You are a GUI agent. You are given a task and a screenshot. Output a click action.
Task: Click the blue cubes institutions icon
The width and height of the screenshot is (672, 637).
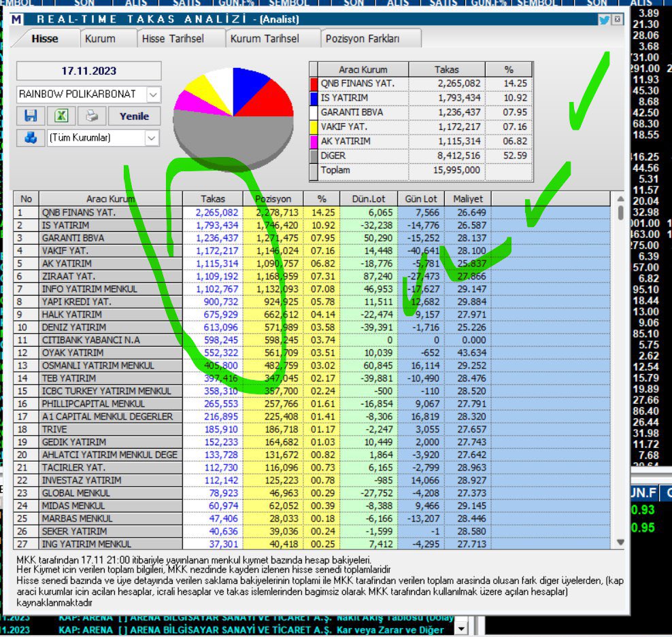coord(31,138)
